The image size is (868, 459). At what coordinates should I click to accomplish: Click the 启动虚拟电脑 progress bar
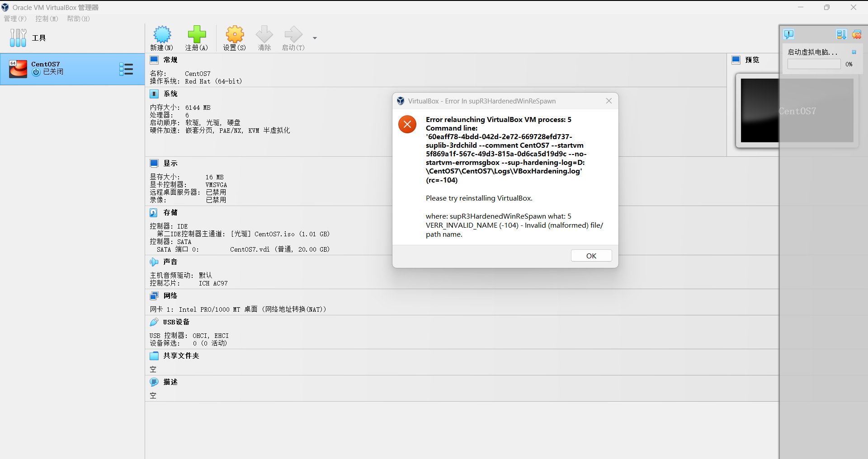(x=814, y=64)
